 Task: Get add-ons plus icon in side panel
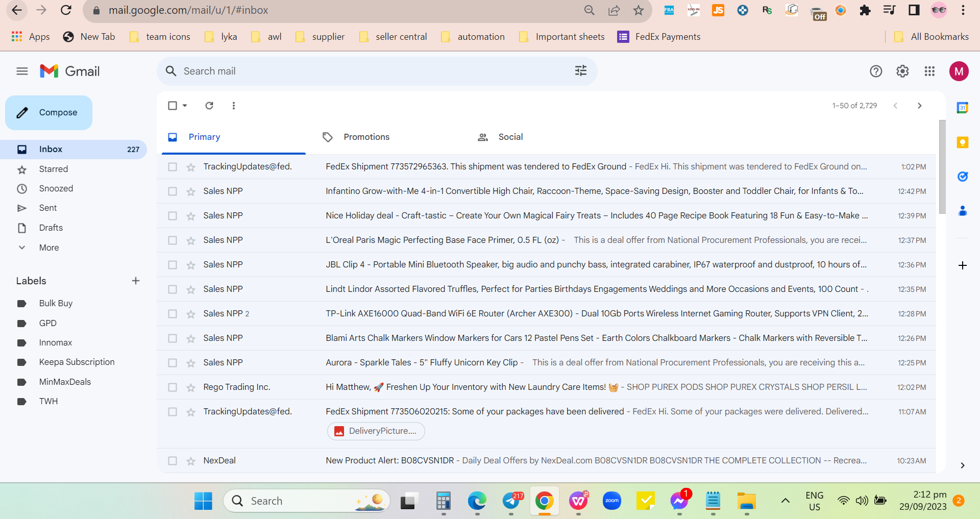(x=963, y=265)
